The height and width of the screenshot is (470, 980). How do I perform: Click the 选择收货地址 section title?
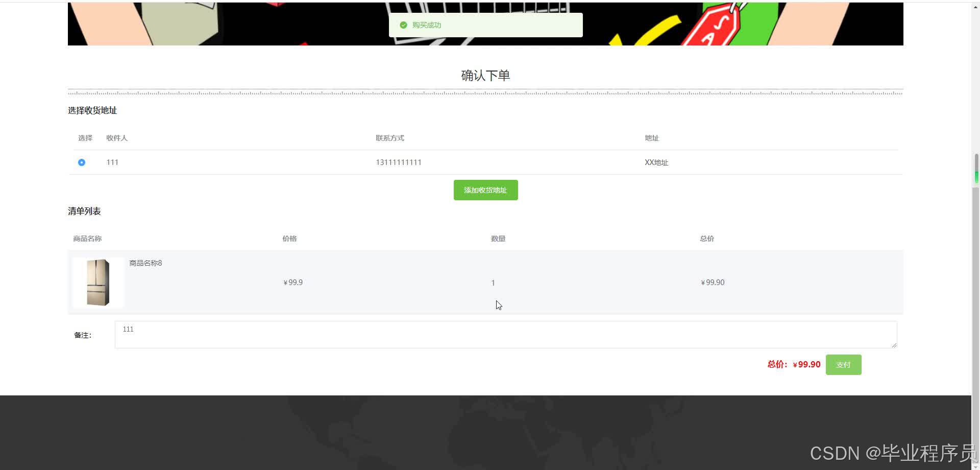click(92, 110)
